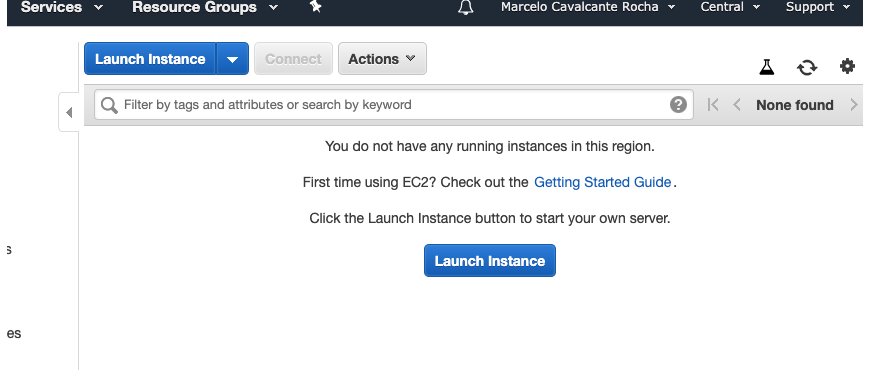Go to previous page of results

(737, 104)
